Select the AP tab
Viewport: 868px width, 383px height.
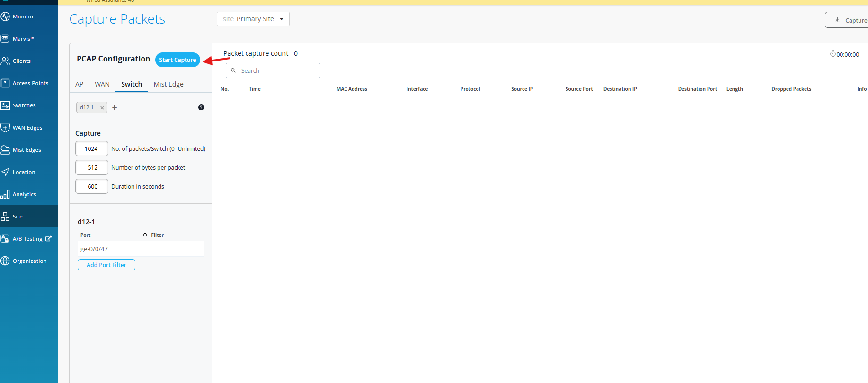(x=80, y=84)
